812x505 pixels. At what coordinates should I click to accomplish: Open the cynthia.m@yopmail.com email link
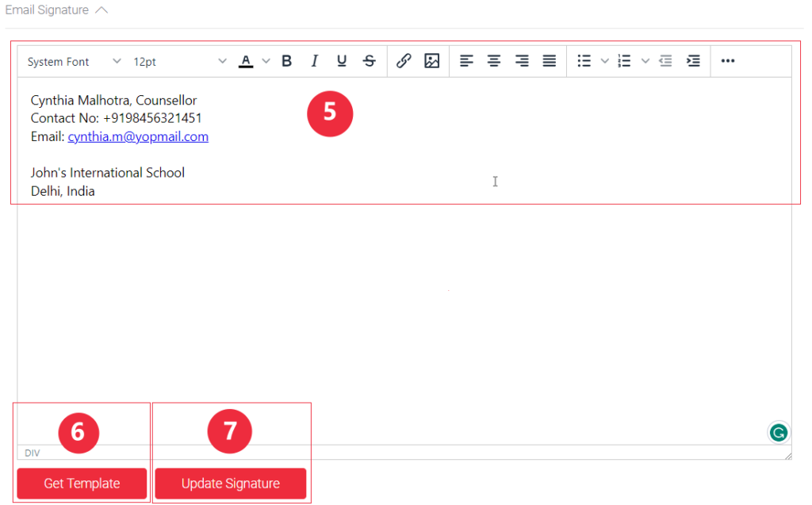[138, 136]
